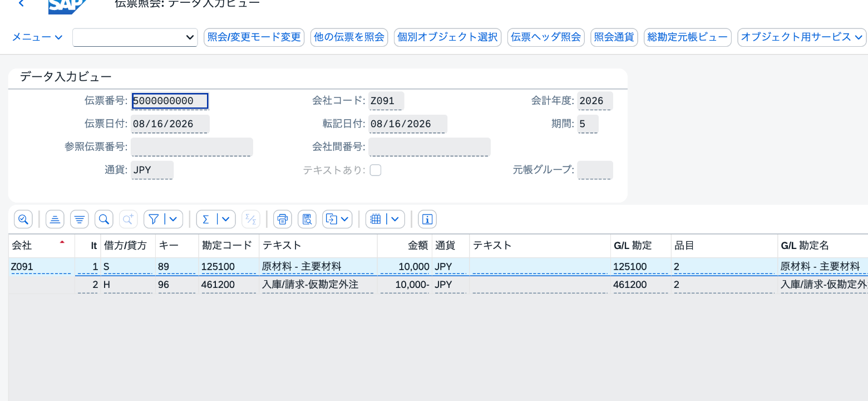Show the information icon
Image resolution: width=868 pixels, height=401 pixels.
(x=427, y=219)
